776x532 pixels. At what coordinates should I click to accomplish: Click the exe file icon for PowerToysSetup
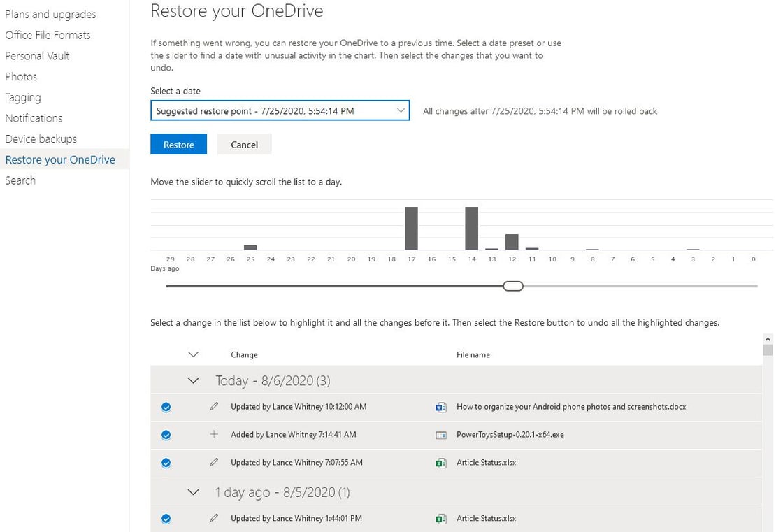pyautogui.click(x=440, y=435)
